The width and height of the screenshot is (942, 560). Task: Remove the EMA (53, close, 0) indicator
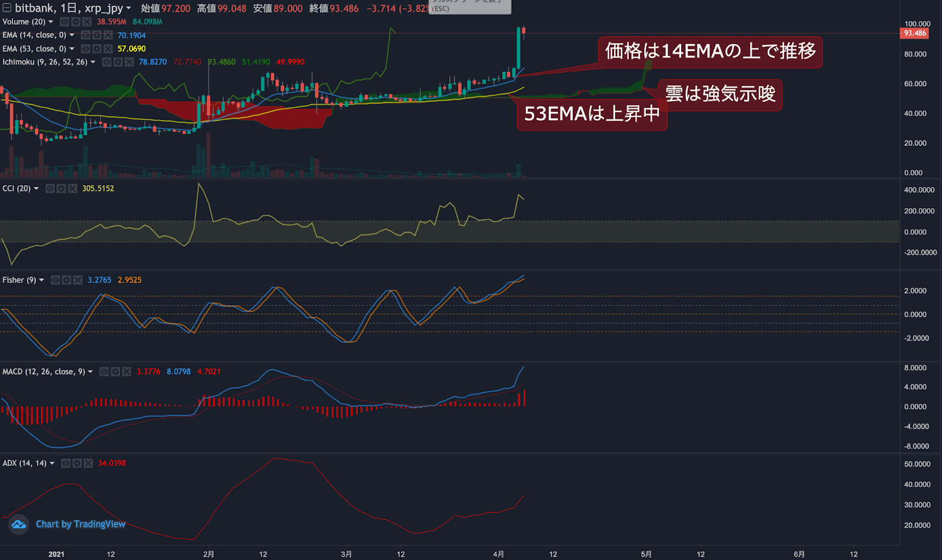[x=108, y=49]
